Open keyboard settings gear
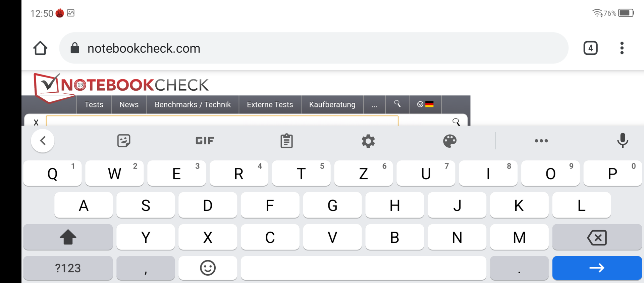This screenshot has height=283, width=644. click(x=368, y=141)
